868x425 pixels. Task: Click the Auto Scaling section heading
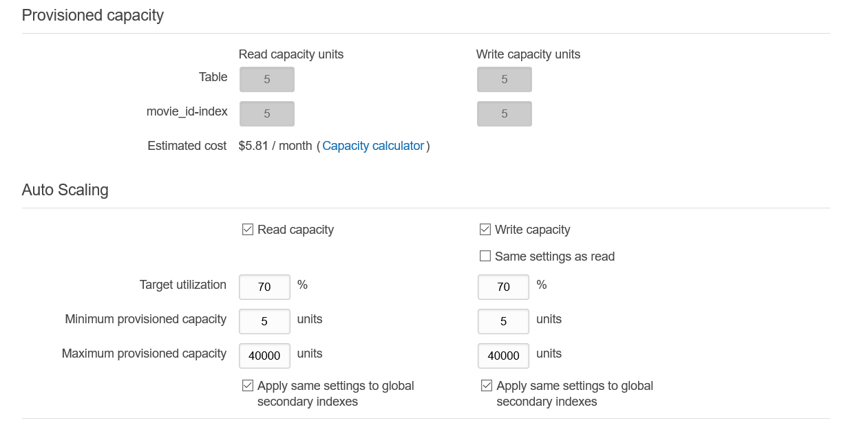coord(65,190)
